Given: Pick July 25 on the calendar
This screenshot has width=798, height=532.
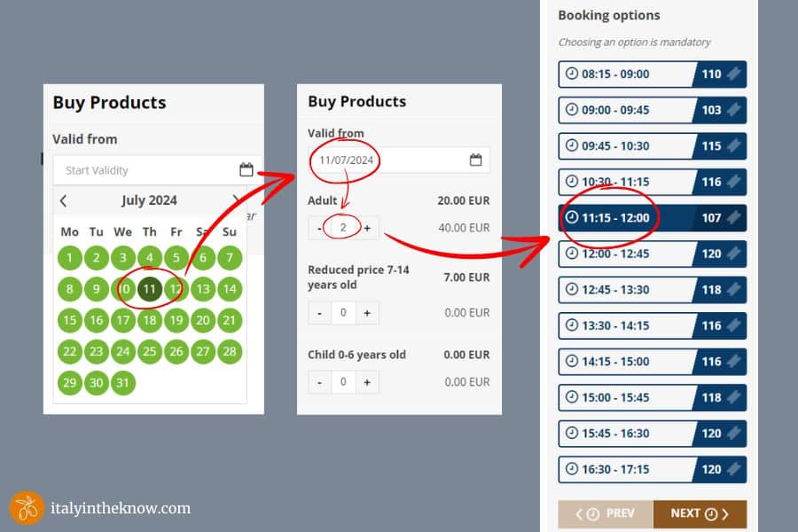Looking at the screenshot, I should tap(149, 351).
